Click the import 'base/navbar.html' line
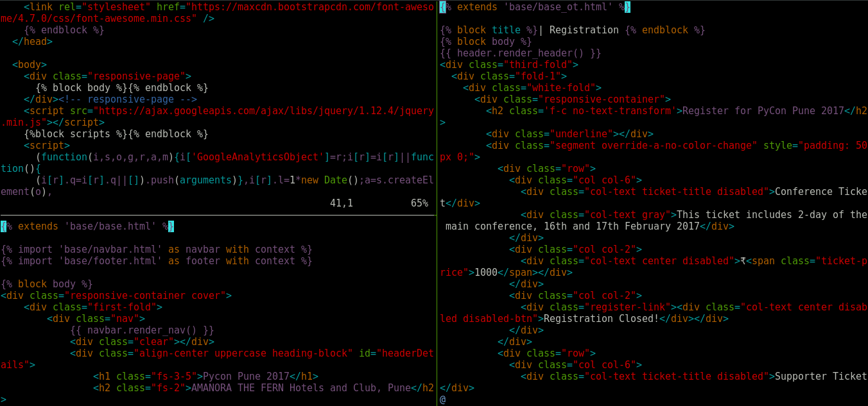The height and width of the screenshot is (406, 868). (x=157, y=250)
